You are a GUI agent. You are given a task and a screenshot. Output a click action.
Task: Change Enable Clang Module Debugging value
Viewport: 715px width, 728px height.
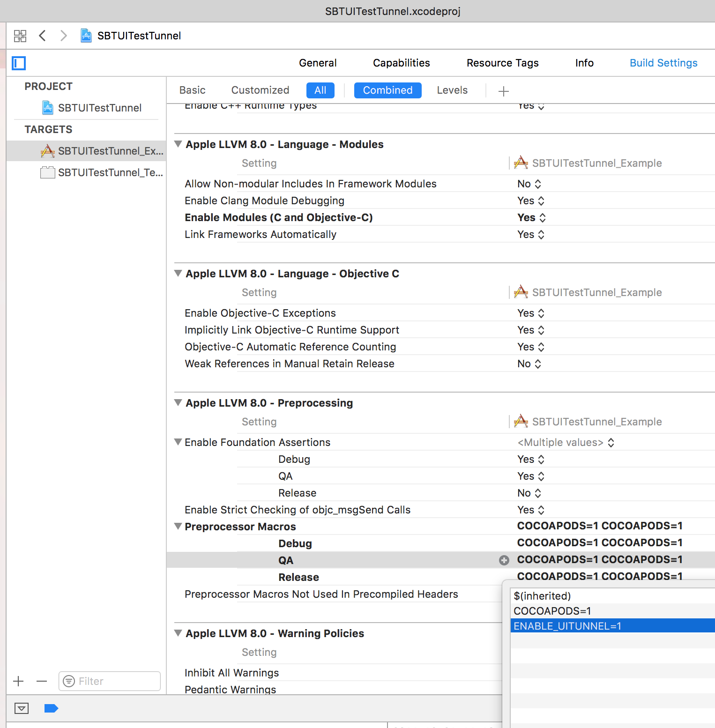531,201
